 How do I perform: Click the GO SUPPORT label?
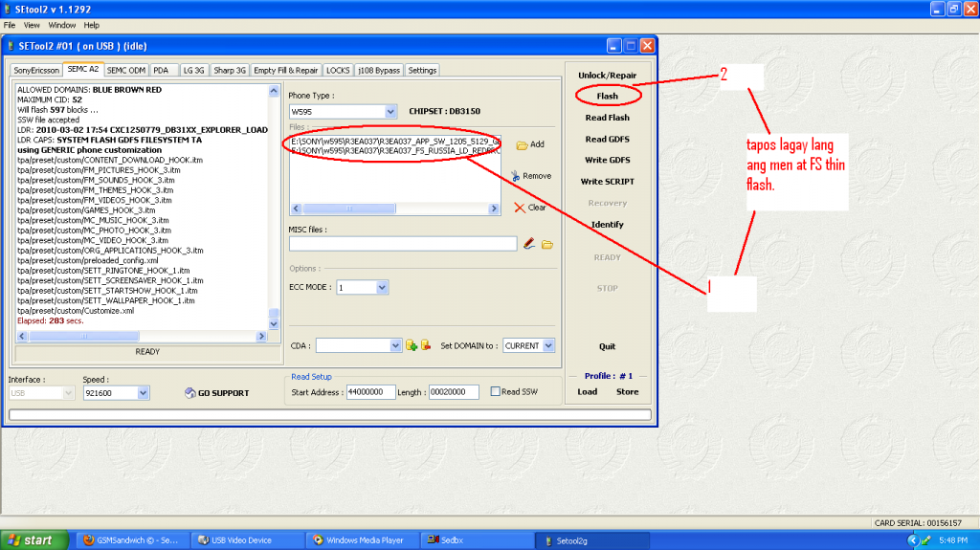click(223, 393)
